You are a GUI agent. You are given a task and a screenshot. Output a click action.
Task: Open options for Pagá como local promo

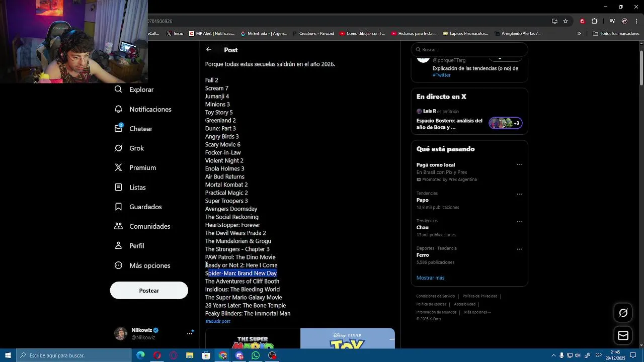(x=519, y=164)
